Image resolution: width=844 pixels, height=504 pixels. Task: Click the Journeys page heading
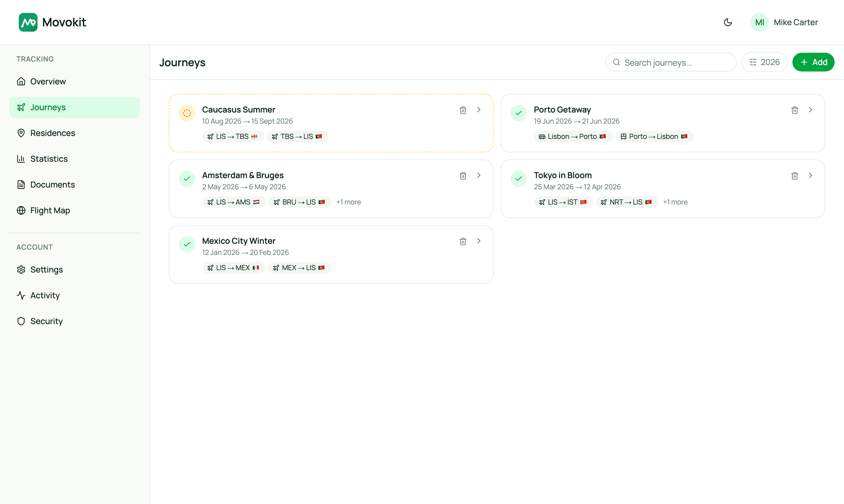click(182, 62)
